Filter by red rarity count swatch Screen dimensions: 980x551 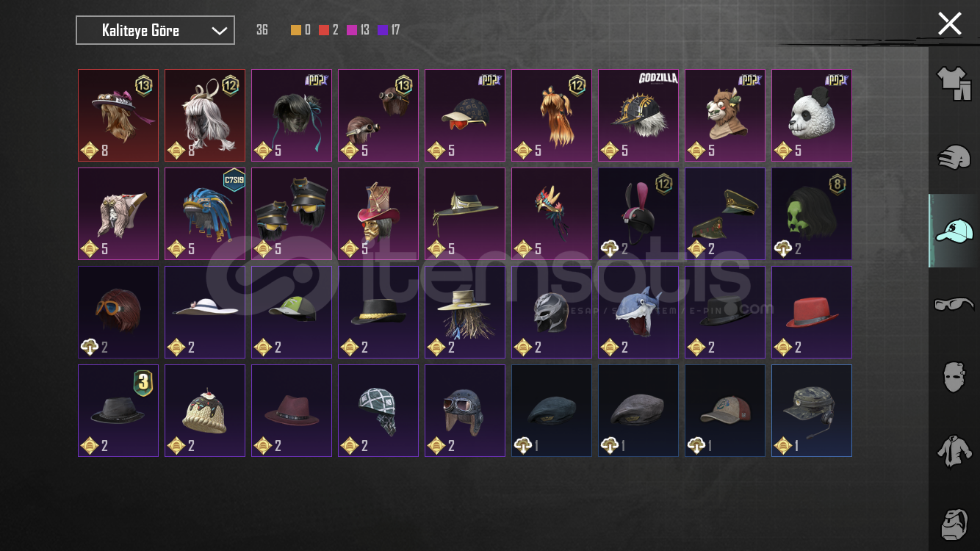[328, 30]
